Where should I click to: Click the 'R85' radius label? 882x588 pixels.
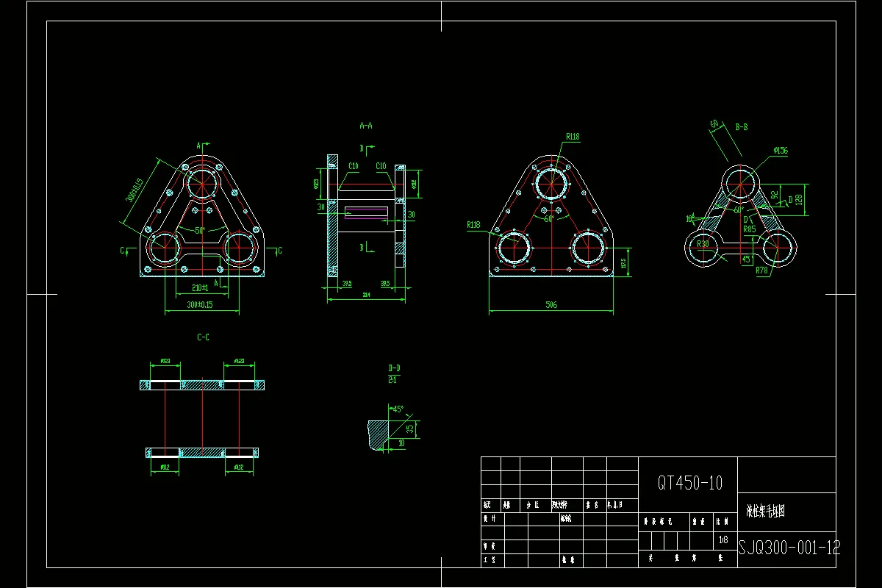coord(749,229)
